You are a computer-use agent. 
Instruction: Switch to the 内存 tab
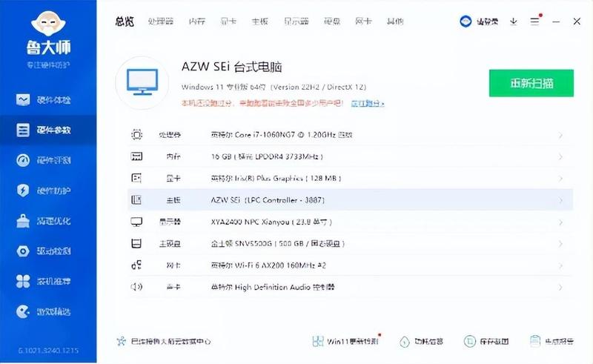pyautogui.click(x=196, y=21)
